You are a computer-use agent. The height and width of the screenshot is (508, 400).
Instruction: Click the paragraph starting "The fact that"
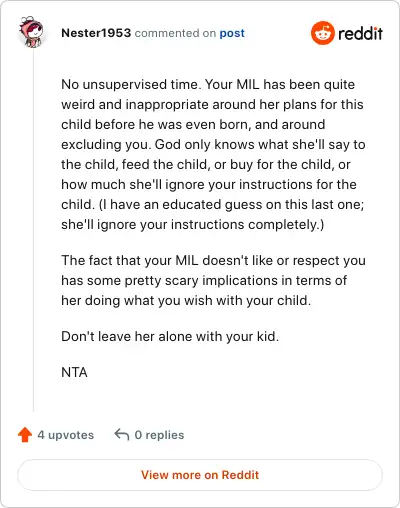[213, 280]
